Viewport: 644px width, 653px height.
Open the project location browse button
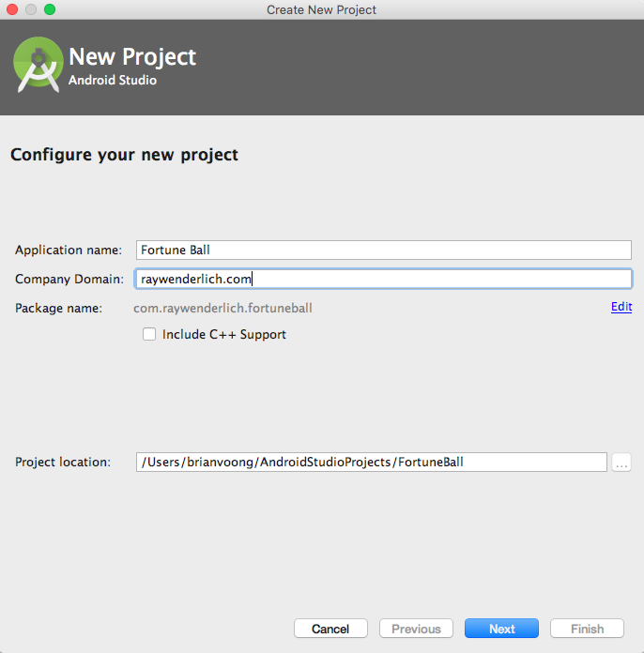[x=621, y=462]
